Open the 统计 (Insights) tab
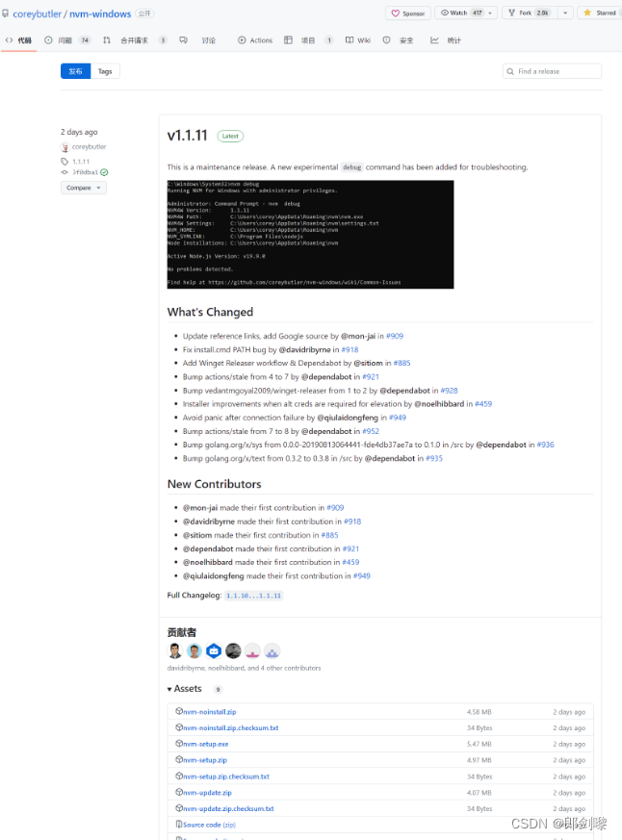This screenshot has height=840, width=622. [x=446, y=40]
